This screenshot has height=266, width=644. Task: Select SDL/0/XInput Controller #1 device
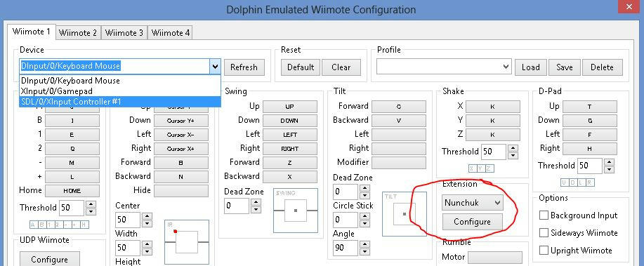tap(120, 101)
